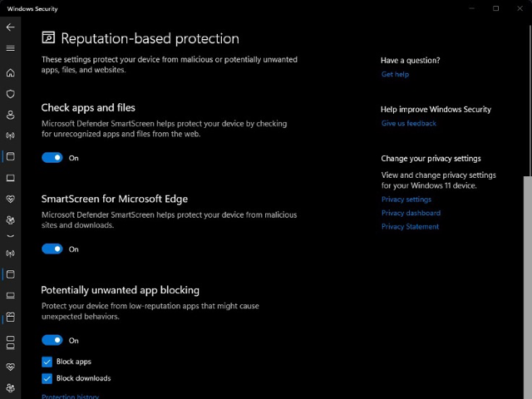Open the Protection history link
532x399 pixels.
[x=70, y=396]
